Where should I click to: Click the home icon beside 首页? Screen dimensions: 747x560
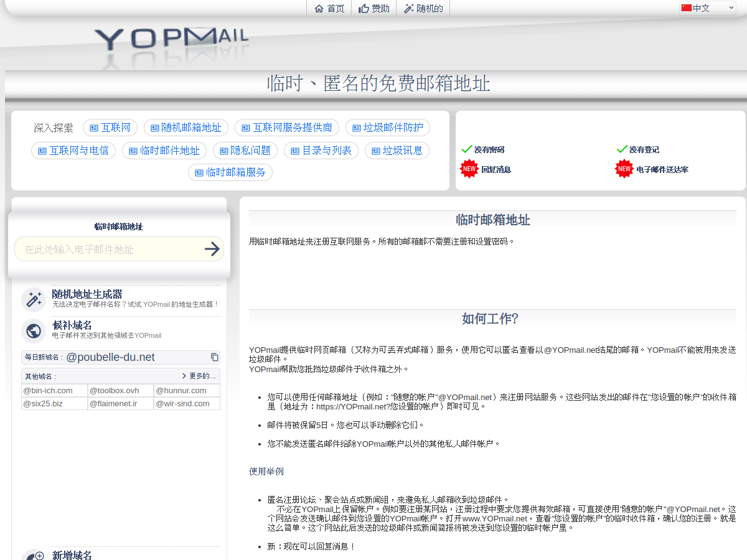[x=319, y=9]
